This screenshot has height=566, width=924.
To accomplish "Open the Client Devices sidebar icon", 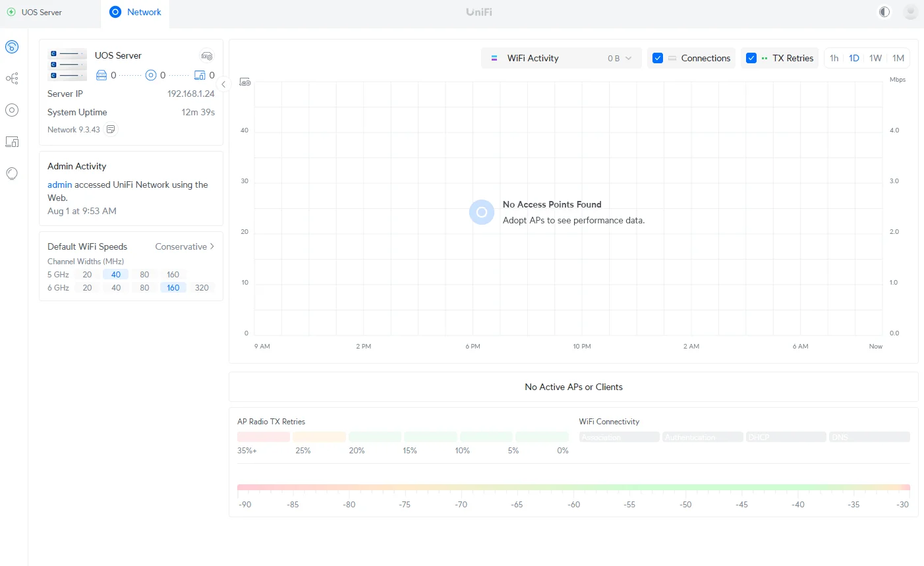I will 12,142.
